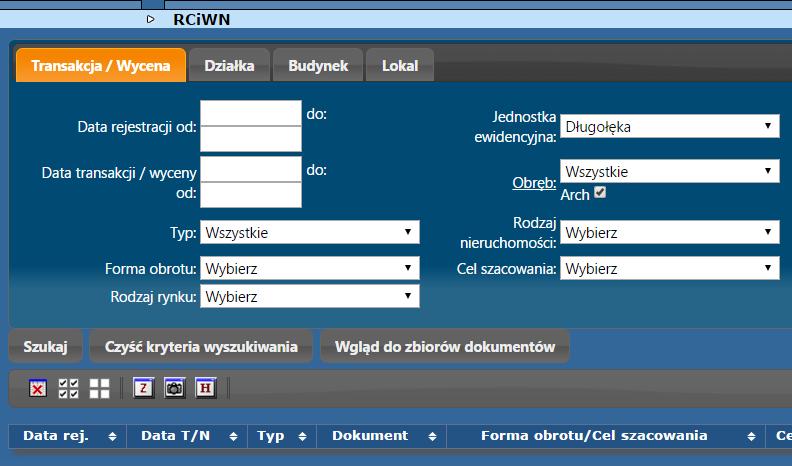Sort by the Data rej. column
Viewport: 792px width, 466px height.
click(x=68, y=436)
